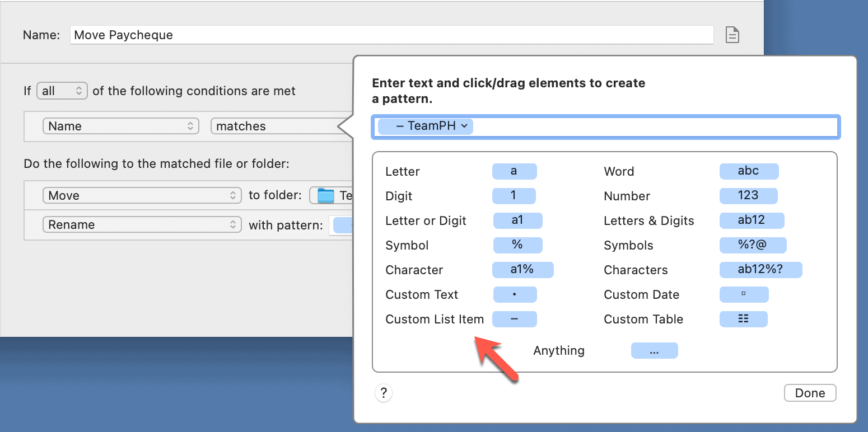868x432 pixels.
Task: Insert the Custom Date square token
Action: point(744,294)
